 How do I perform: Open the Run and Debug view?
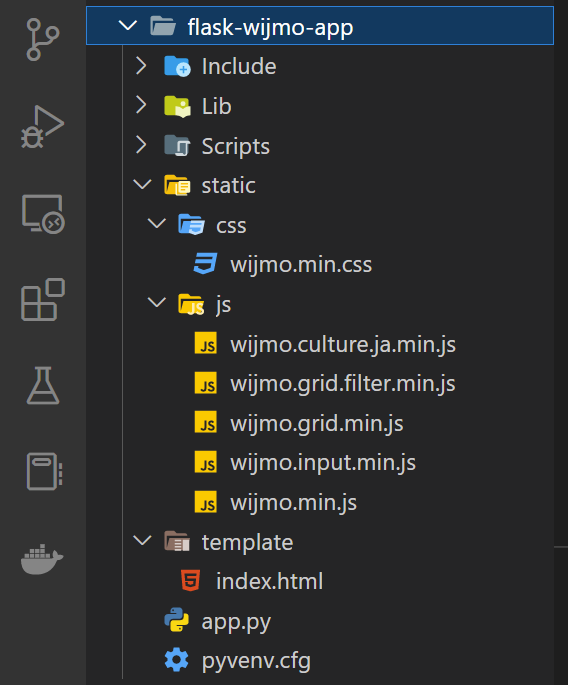[42, 127]
